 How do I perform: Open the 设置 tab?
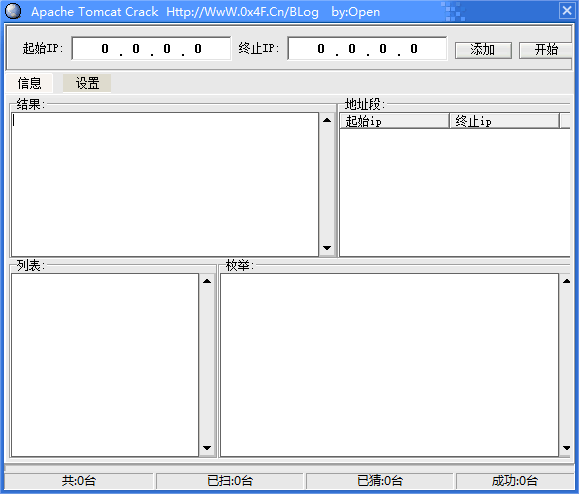pos(87,83)
